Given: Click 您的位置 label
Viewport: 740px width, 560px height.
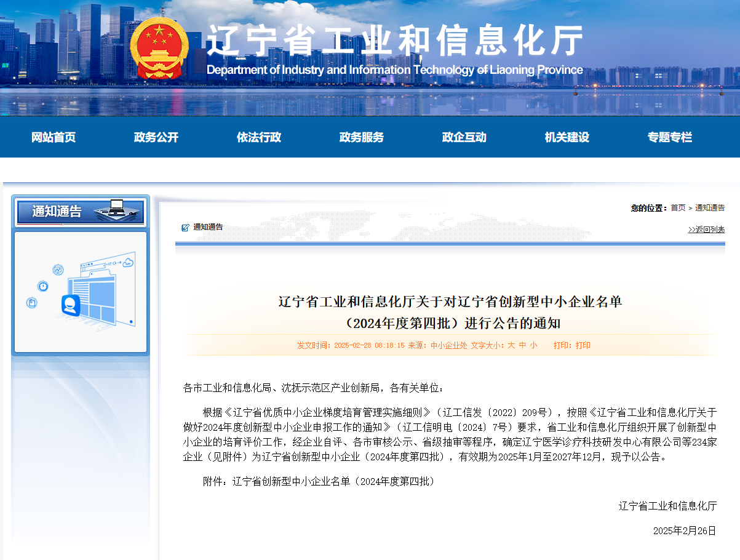Looking at the screenshot, I should click(649, 208).
